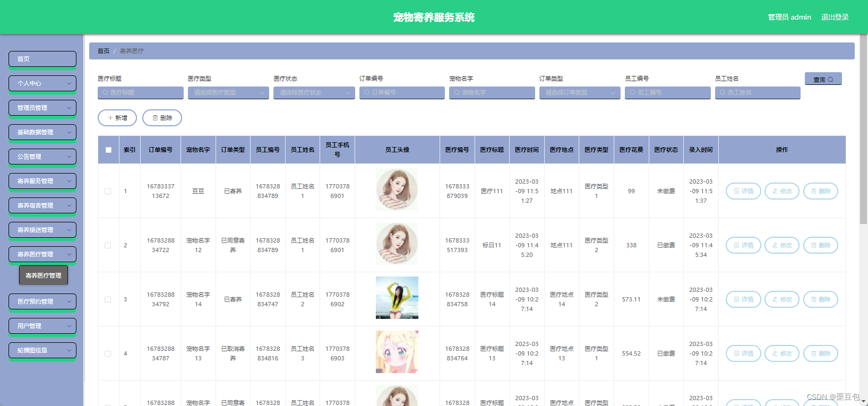The height and width of the screenshot is (406, 868).
Task: Open 详情 for row 医疗标题14
Action: point(743,299)
